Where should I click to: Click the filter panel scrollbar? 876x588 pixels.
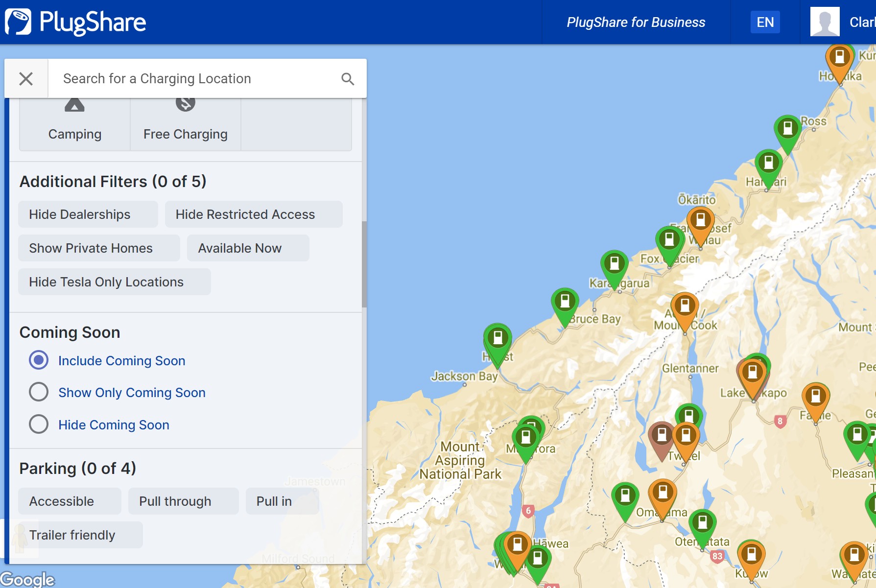click(364, 264)
